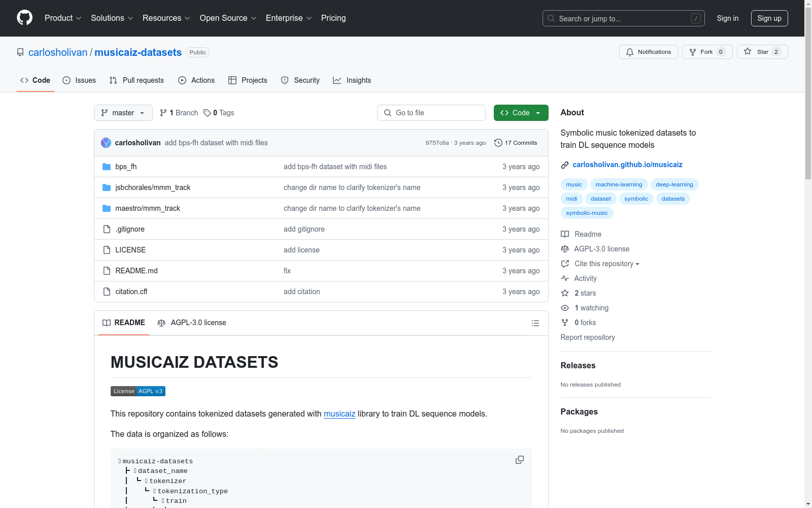Image resolution: width=812 pixels, height=508 pixels.
Task: Expand the Product menu
Action: click(x=63, y=18)
